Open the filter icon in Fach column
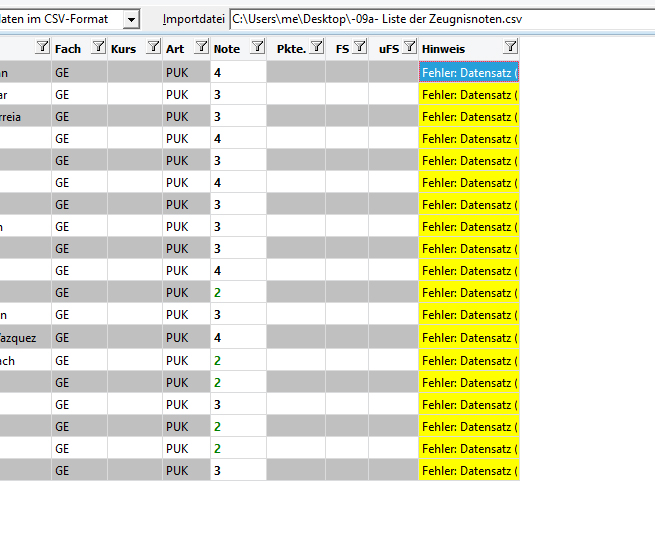Screen dimensions: 655x551 click(x=99, y=46)
